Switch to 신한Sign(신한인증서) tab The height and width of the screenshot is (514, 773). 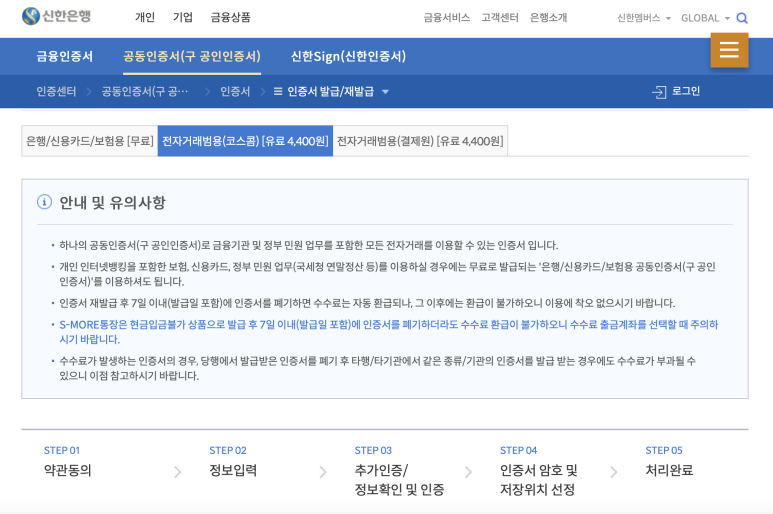click(x=348, y=56)
